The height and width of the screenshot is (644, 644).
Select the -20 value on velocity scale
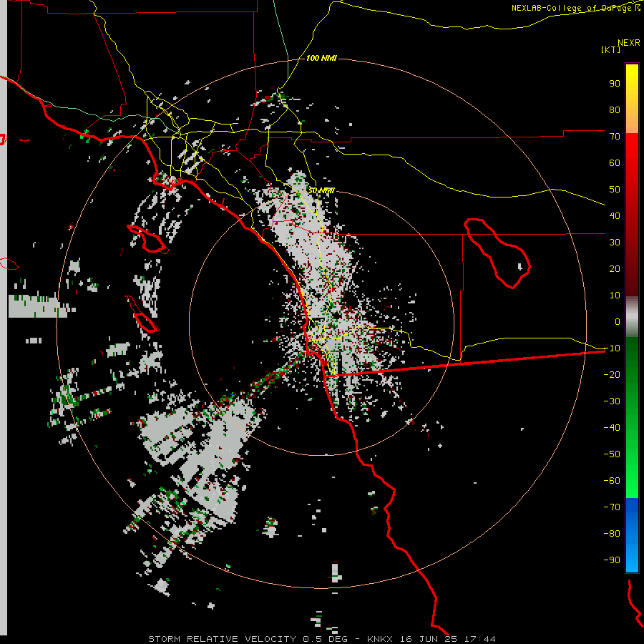[x=612, y=374]
